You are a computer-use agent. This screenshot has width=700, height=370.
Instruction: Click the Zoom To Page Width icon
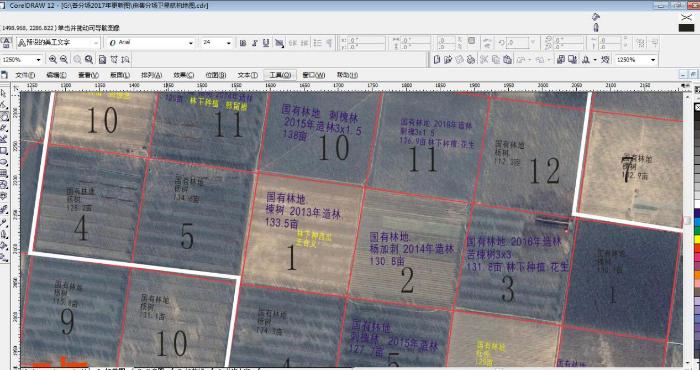pos(114,59)
